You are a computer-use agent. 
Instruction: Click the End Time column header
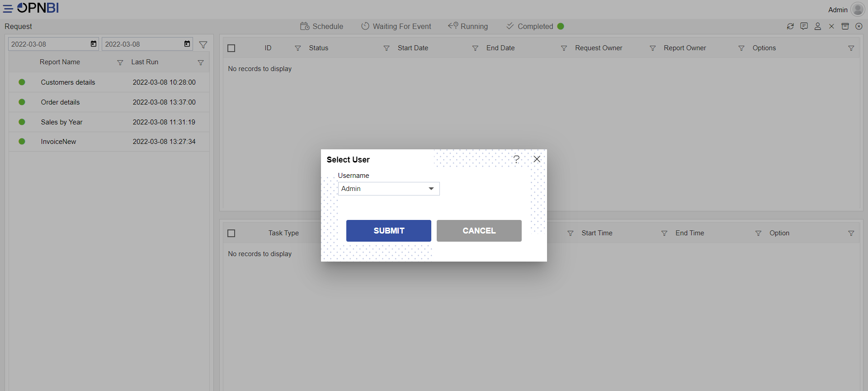point(690,233)
